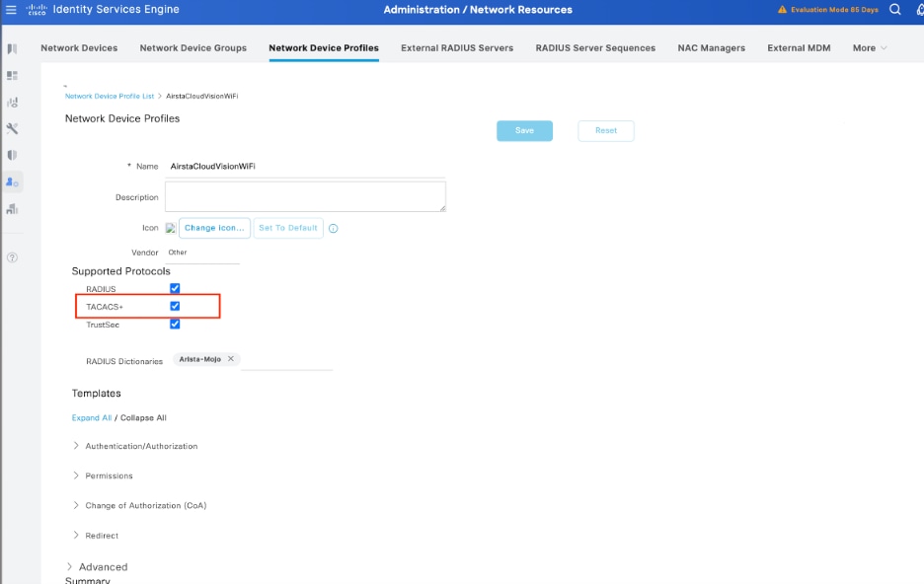Screen dimensions: 924x584
Task: Go to External MDM tab
Action: coord(799,48)
